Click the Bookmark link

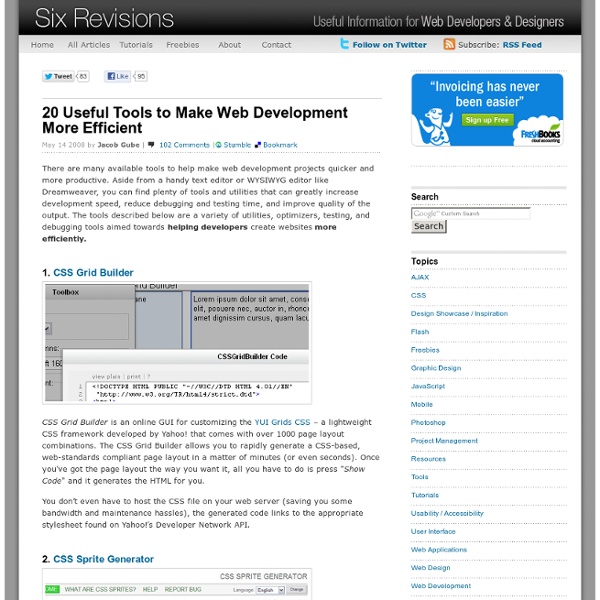coord(280,145)
